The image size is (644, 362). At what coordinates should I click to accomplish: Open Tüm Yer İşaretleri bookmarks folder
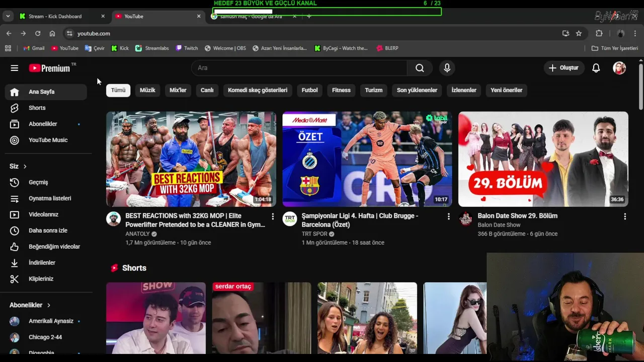pos(615,48)
